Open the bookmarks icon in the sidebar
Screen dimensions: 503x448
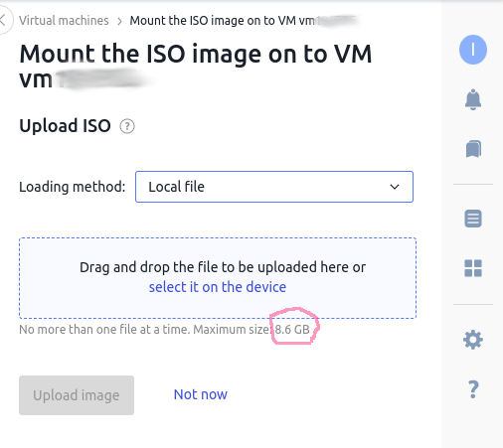pyautogui.click(x=473, y=149)
